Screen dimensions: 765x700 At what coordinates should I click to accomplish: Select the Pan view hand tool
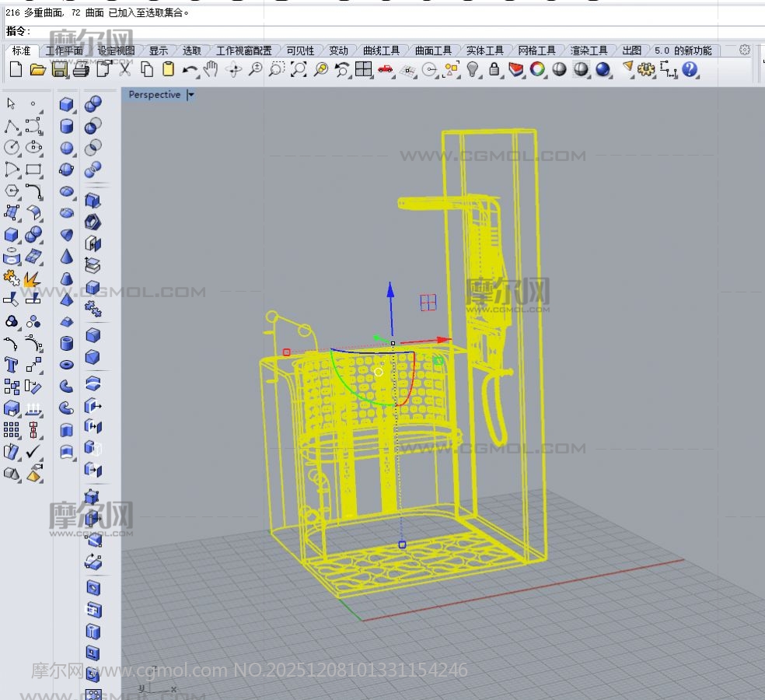click(211, 70)
